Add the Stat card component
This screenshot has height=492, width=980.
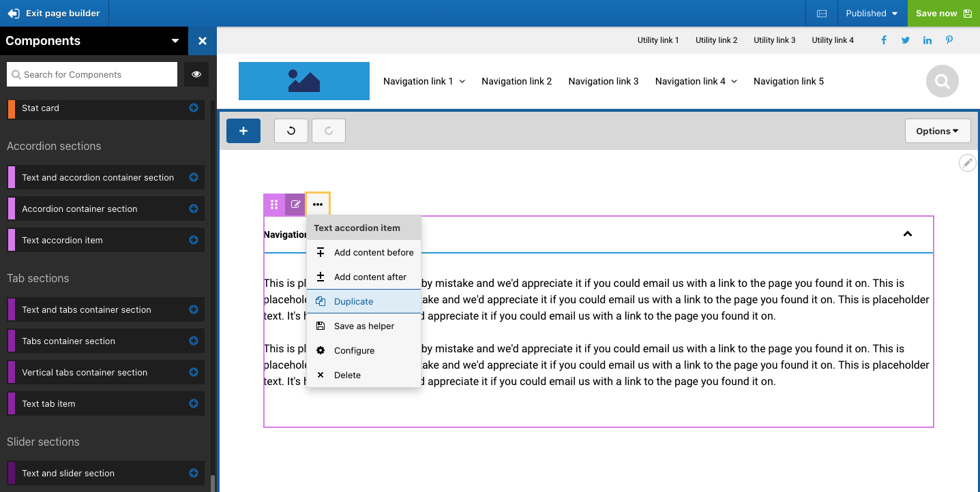click(x=194, y=108)
